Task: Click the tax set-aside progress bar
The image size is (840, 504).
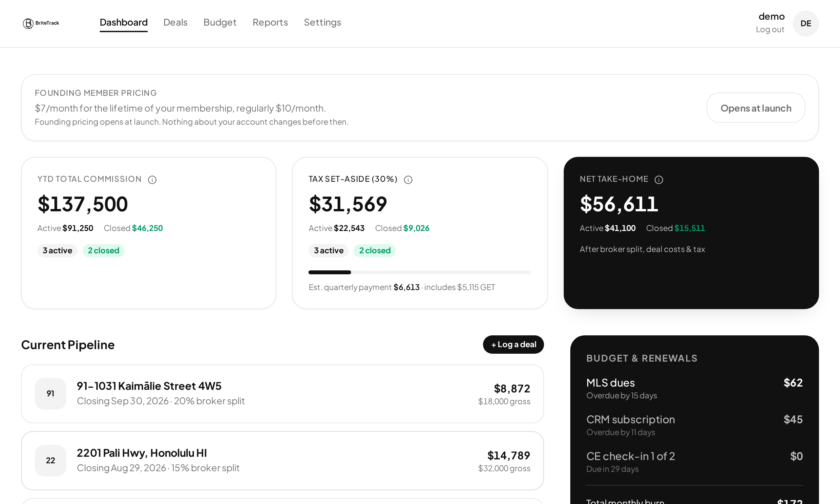Action: [x=420, y=272]
